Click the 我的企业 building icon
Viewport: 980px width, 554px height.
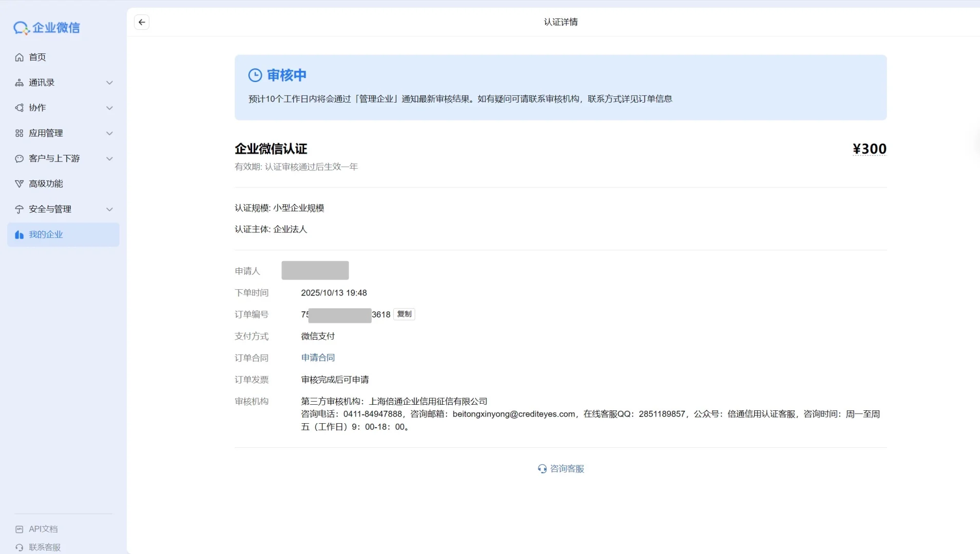[20, 234]
